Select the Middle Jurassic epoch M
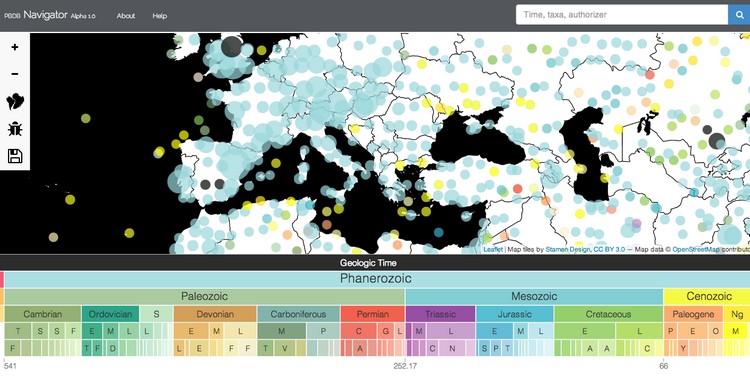This screenshot has height=376, width=750. coord(522,331)
